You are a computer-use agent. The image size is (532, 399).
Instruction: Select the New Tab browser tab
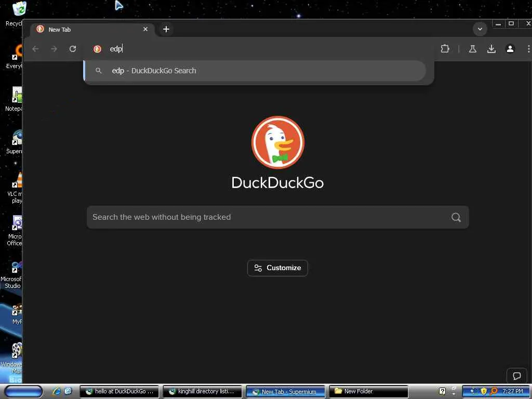91,29
